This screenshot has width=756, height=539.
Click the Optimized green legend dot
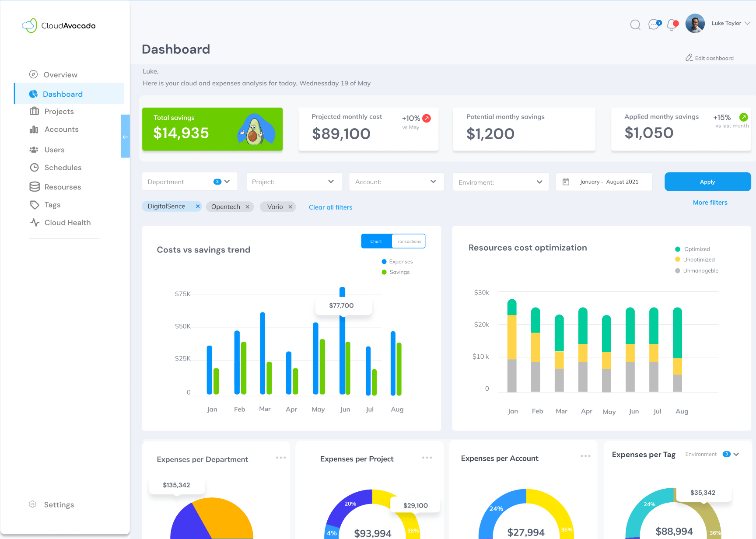(678, 249)
